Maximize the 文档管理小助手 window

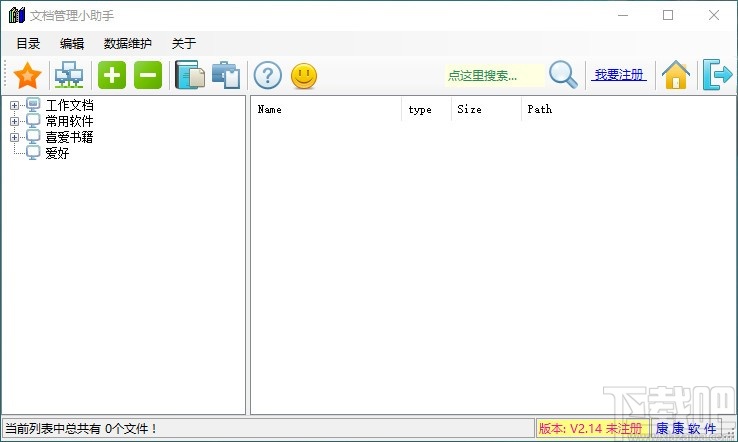(668, 15)
